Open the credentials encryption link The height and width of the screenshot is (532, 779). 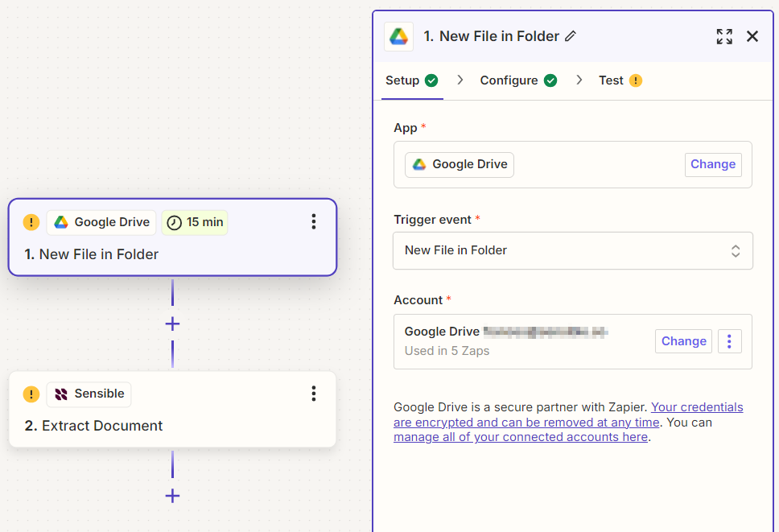[x=568, y=414]
